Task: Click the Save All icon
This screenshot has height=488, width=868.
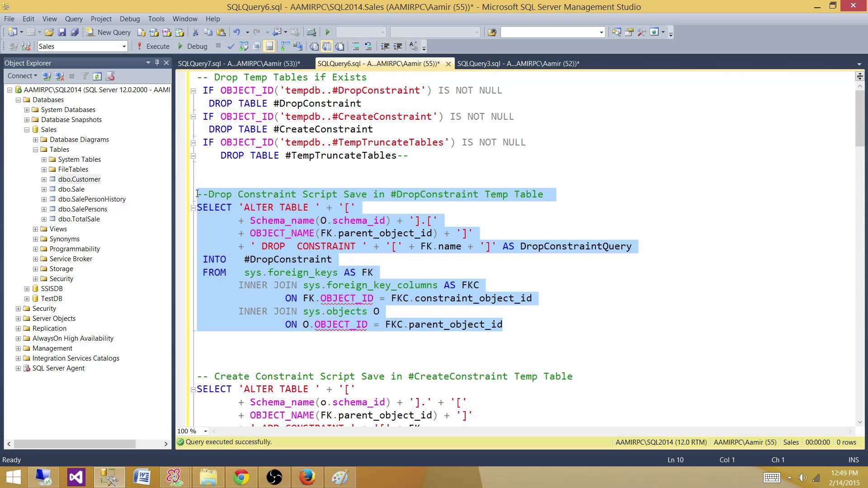Action: [75, 32]
